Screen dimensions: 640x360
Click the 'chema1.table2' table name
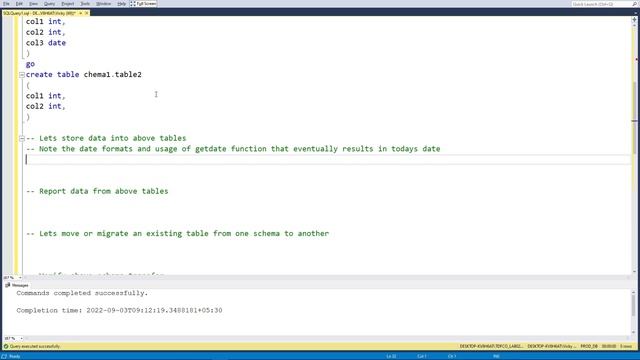click(113, 75)
